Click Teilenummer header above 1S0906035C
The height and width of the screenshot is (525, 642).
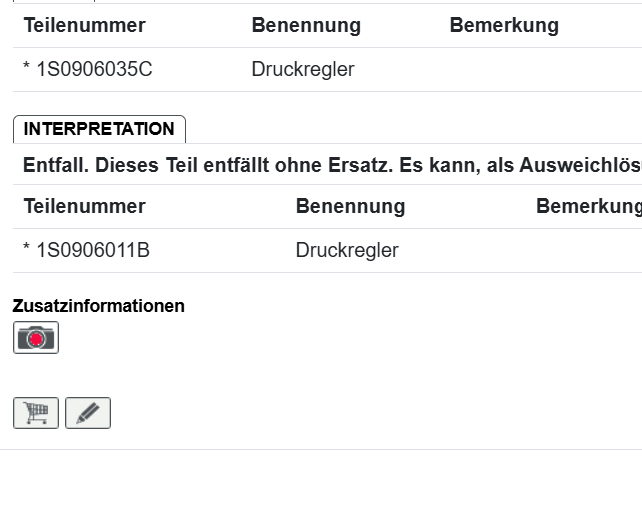point(84,26)
